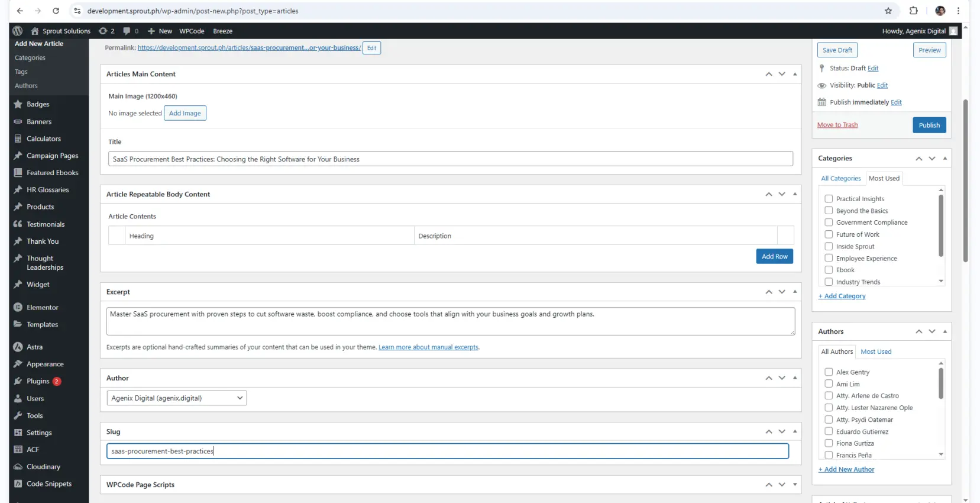Open Astra icon in sidebar
The height and width of the screenshot is (503, 980).
coord(18,347)
